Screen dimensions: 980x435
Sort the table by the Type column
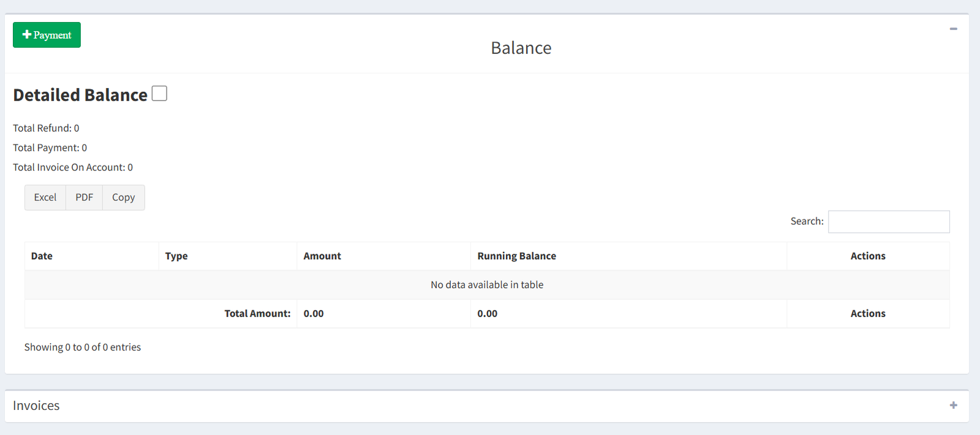(228, 256)
